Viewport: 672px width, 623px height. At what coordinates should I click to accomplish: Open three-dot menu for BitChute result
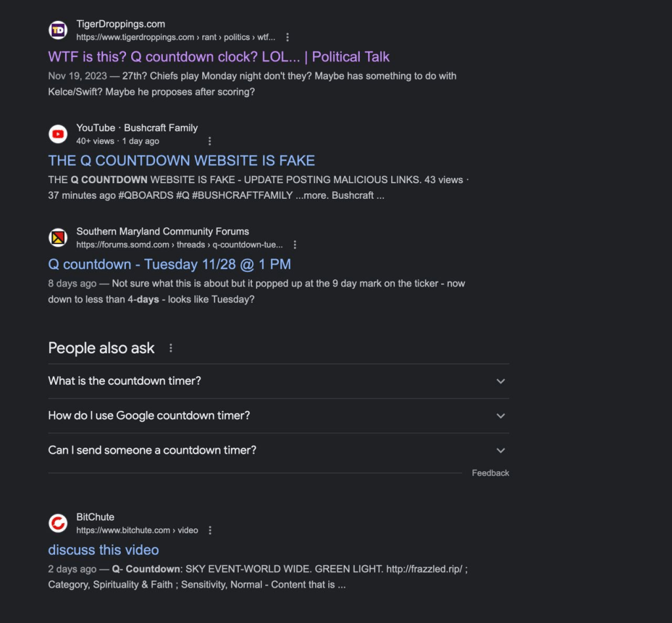pos(210,530)
